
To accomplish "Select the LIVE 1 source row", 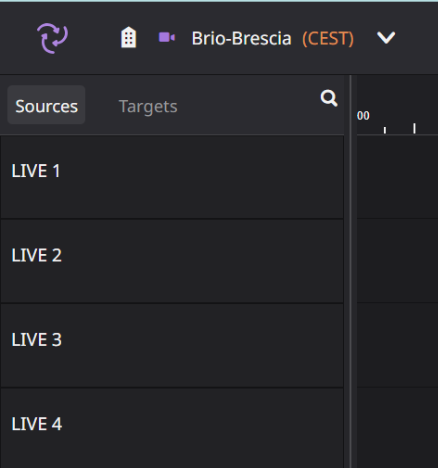I will coord(172,177).
